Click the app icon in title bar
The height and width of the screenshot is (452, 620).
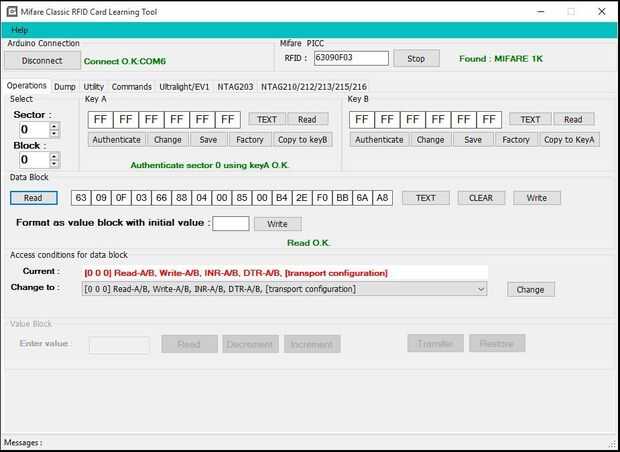pyautogui.click(x=11, y=11)
